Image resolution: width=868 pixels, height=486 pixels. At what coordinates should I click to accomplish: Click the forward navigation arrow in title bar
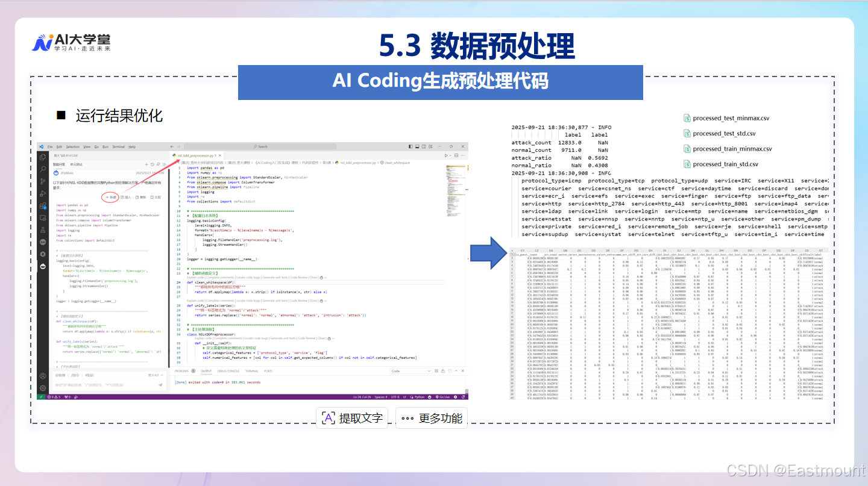click(x=179, y=146)
